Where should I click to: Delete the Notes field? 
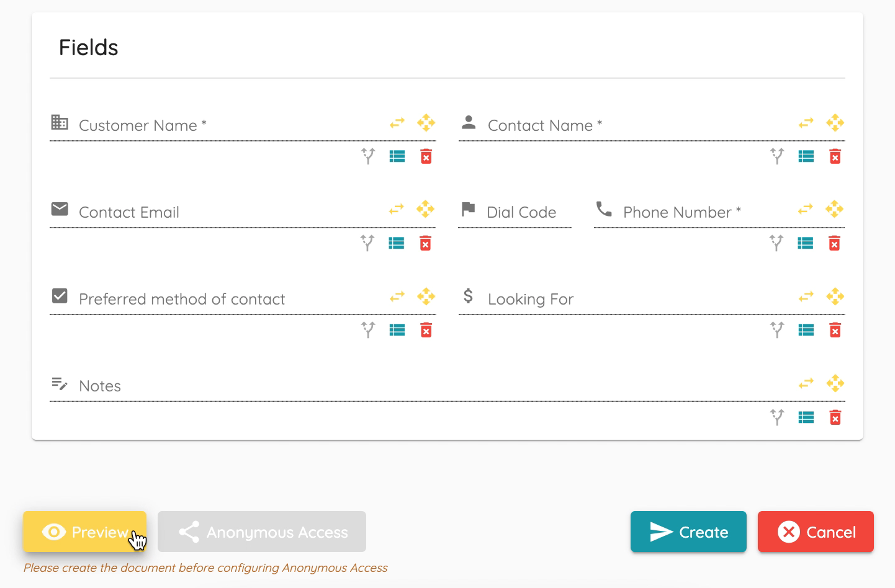coord(835,417)
